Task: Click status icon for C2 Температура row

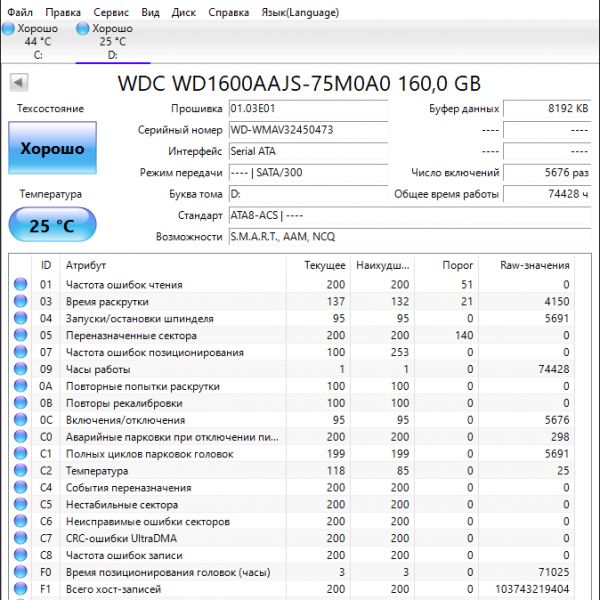Action: [x=21, y=470]
